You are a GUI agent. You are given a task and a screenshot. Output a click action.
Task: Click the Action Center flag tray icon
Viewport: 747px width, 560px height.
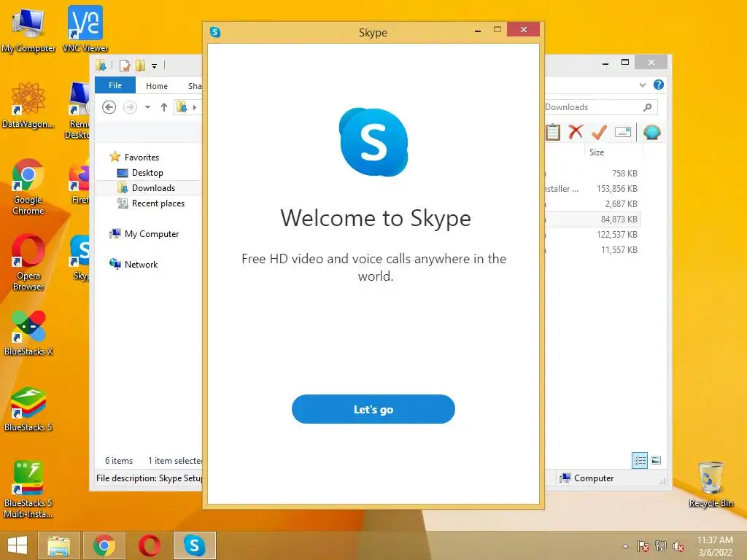coord(643,546)
